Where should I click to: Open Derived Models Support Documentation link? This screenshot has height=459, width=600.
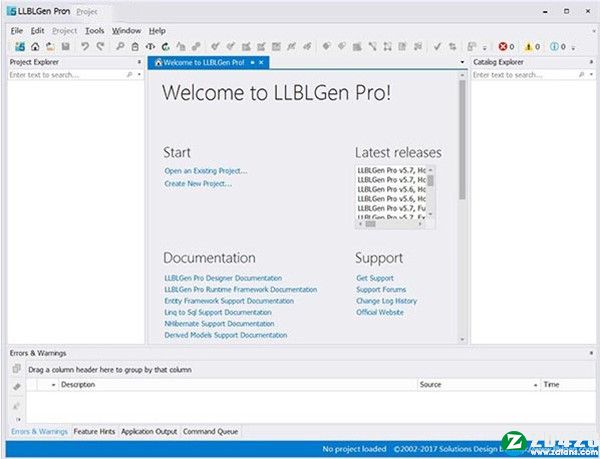coord(226,335)
